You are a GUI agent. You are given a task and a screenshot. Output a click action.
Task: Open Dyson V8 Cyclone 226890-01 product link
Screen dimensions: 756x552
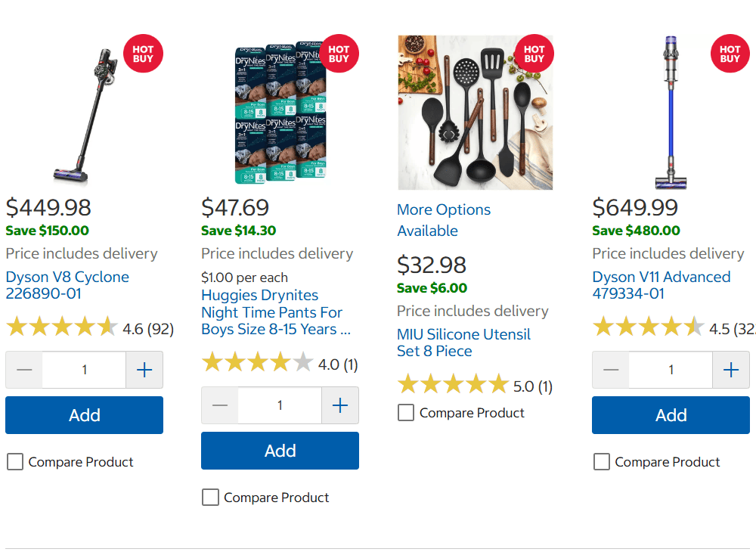[x=67, y=285]
